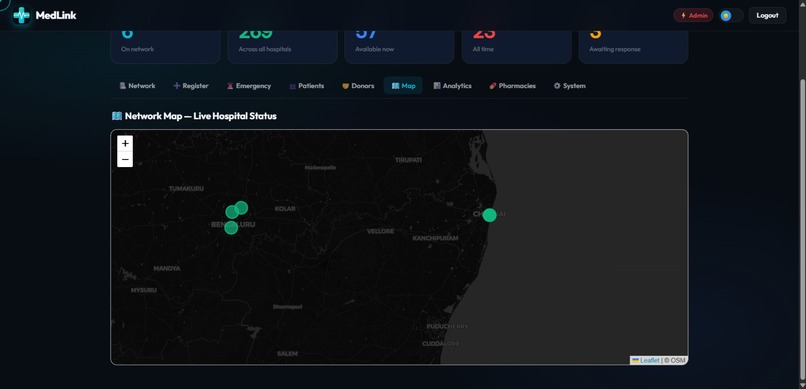Click the map icon beside Network Map heading
This screenshot has height=389, width=806.
[117, 116]
